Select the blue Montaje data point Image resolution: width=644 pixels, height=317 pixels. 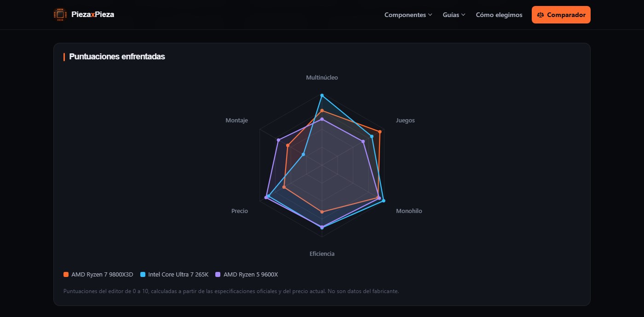tap(303, 155)
